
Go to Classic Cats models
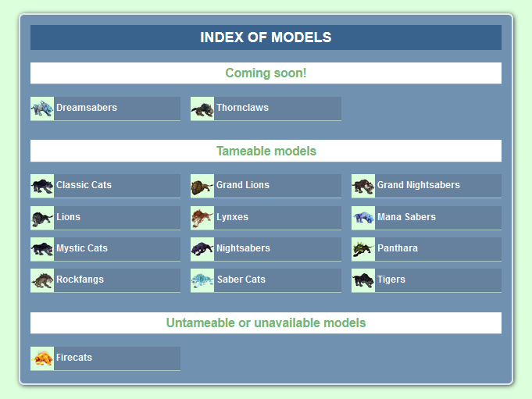[x=84, y=185]
